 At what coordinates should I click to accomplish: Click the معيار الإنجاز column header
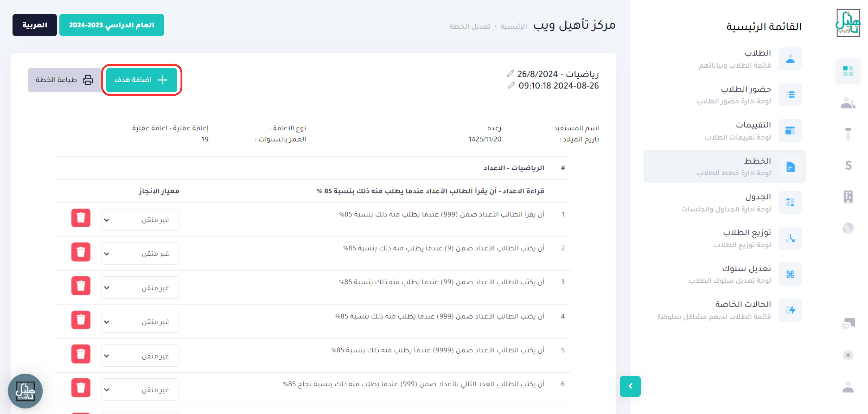(159, 191)
